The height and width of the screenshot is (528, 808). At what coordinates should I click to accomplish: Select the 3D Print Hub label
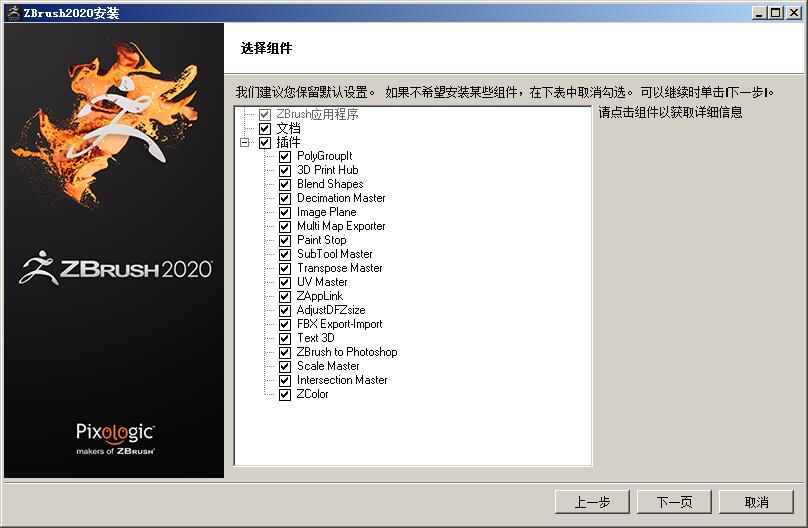[328, 170]
